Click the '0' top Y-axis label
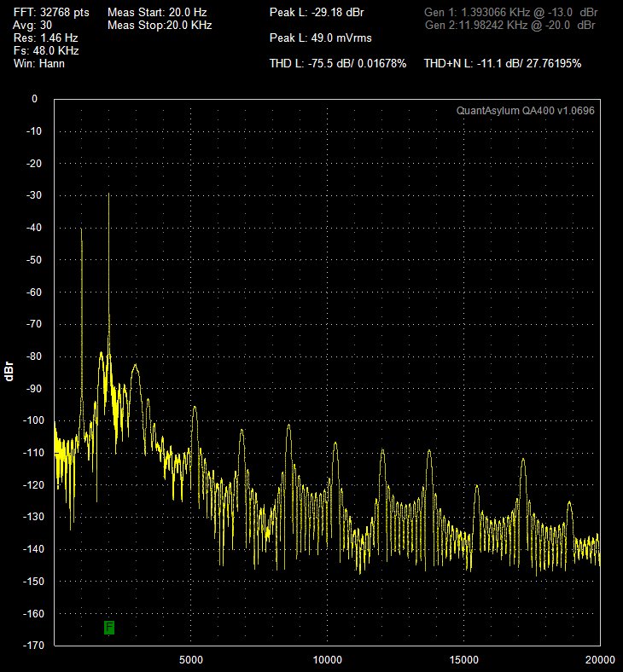This screenshot has width=623, height=672. pos(35,99)
